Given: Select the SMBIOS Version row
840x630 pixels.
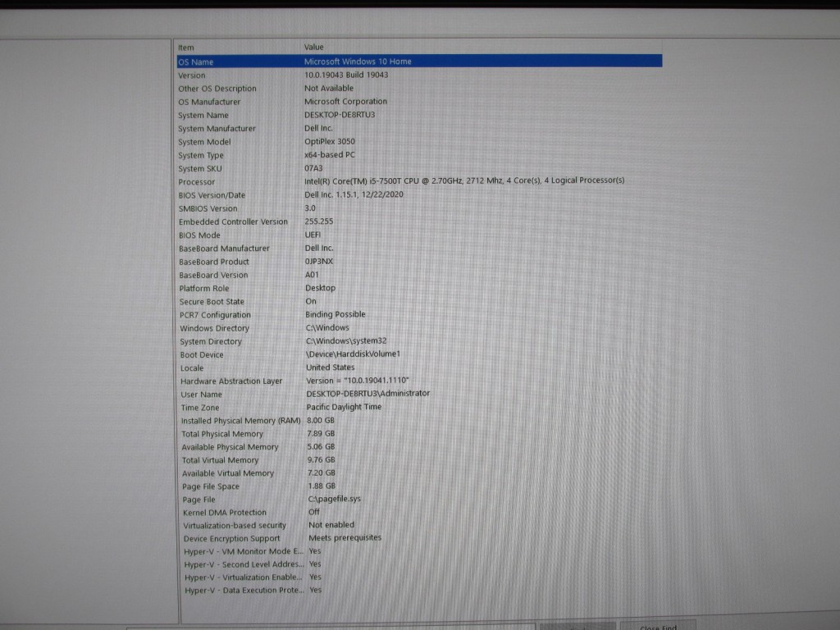Looking at the screenshot, I should [420, 208].
